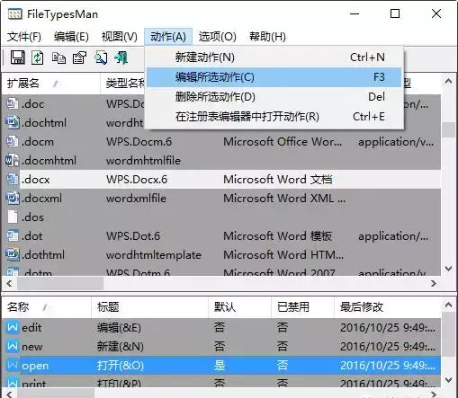458x398 pixels.
Task: Sort actions by 已禁用 column header
Action: coord(303,307)
